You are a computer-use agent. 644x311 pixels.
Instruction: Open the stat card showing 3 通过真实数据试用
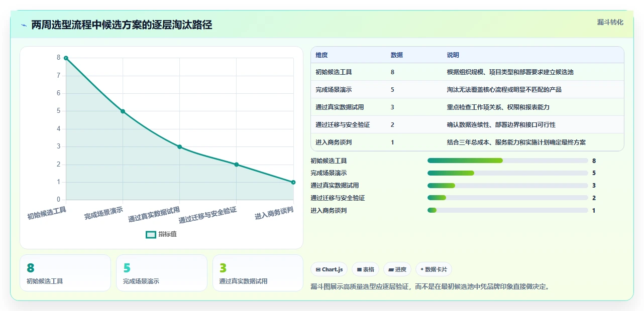[x=258, y=273]
